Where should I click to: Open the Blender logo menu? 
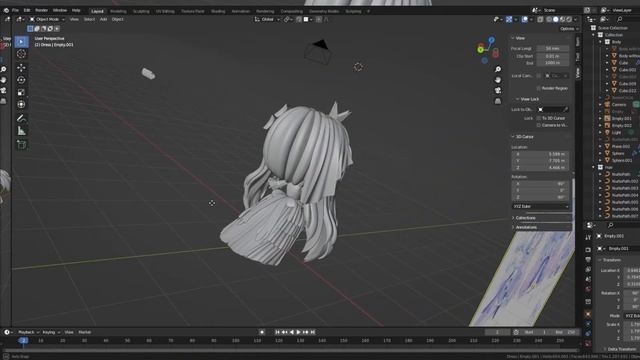[6, 10]
